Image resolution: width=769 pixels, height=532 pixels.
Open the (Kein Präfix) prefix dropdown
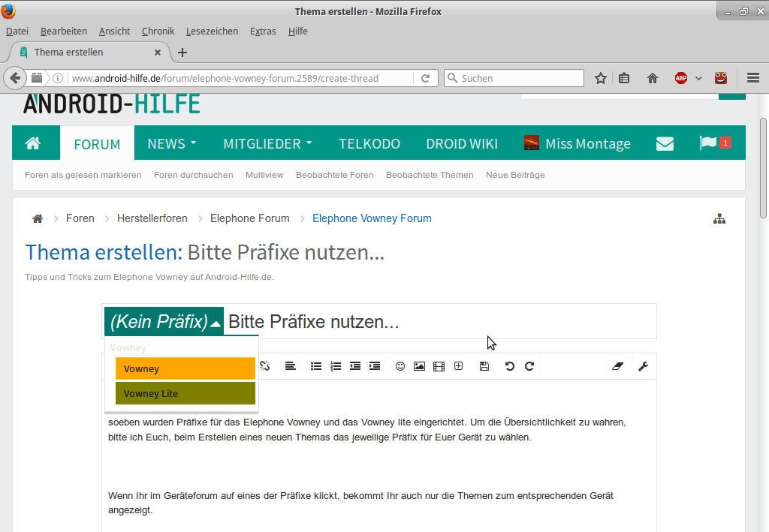tap(164, 321)
